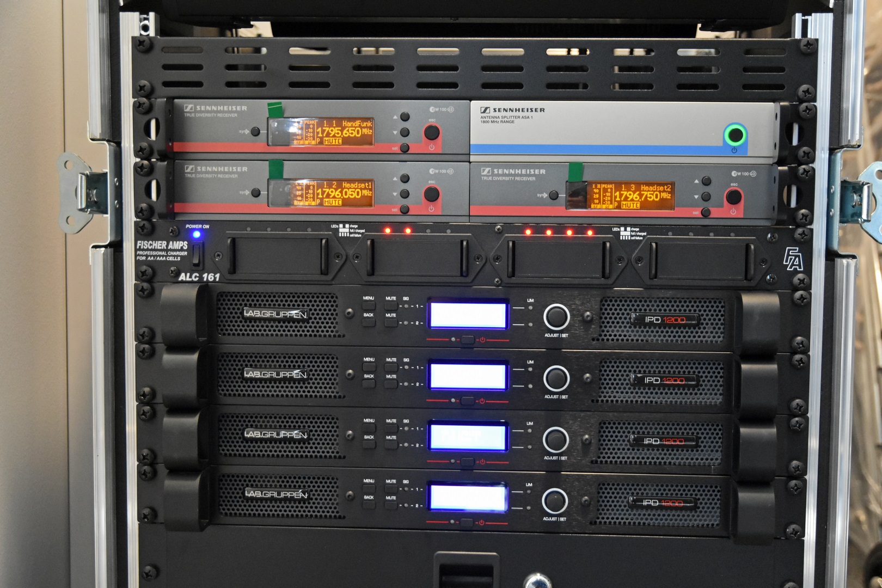Click the Antenna Splitter ASA 1 label
Image resolution: width=882 pixels, height=588 pixels.
506,117
